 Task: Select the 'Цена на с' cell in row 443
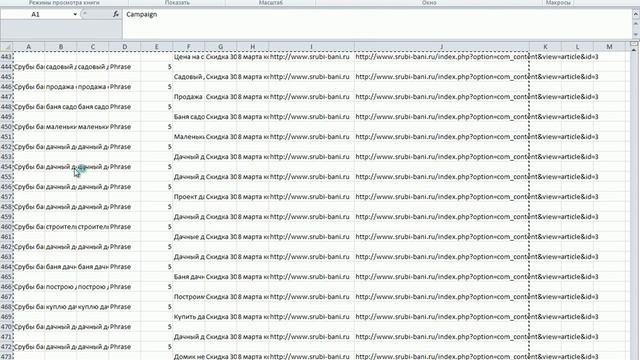click(189, 57)
